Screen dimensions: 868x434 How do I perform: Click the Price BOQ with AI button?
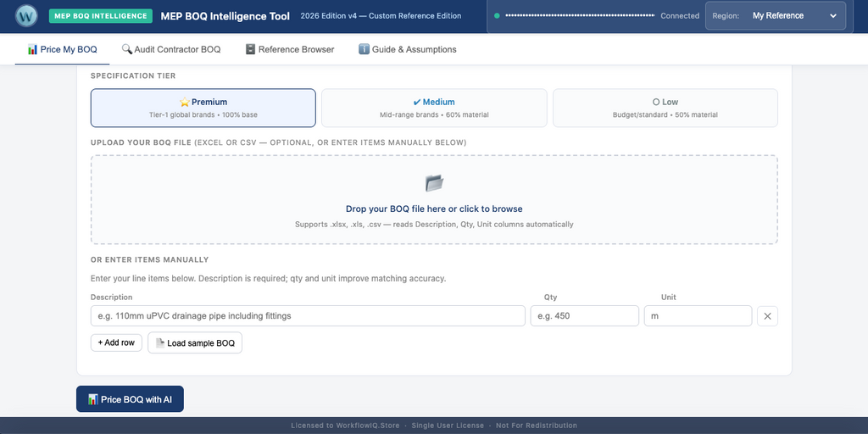tap(130, 399)
